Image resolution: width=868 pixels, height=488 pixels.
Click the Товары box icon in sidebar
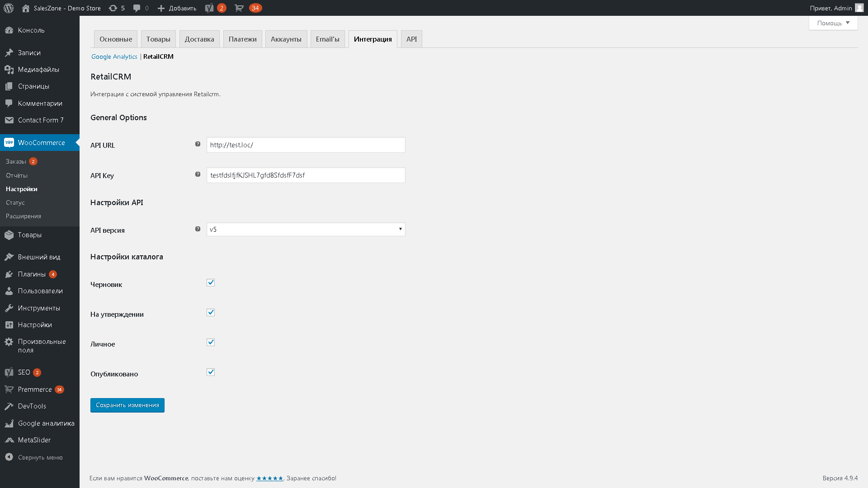click(9, 235)
